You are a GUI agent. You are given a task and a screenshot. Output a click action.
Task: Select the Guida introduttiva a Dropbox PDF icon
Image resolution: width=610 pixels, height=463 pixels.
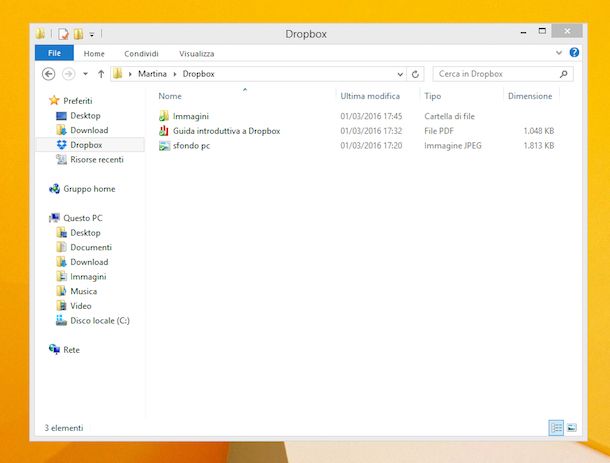tap(164, 131)
